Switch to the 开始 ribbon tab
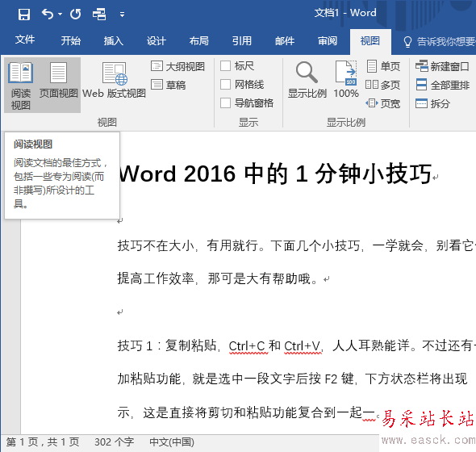Screen dimensions: 476x452 tap(71, 40)
